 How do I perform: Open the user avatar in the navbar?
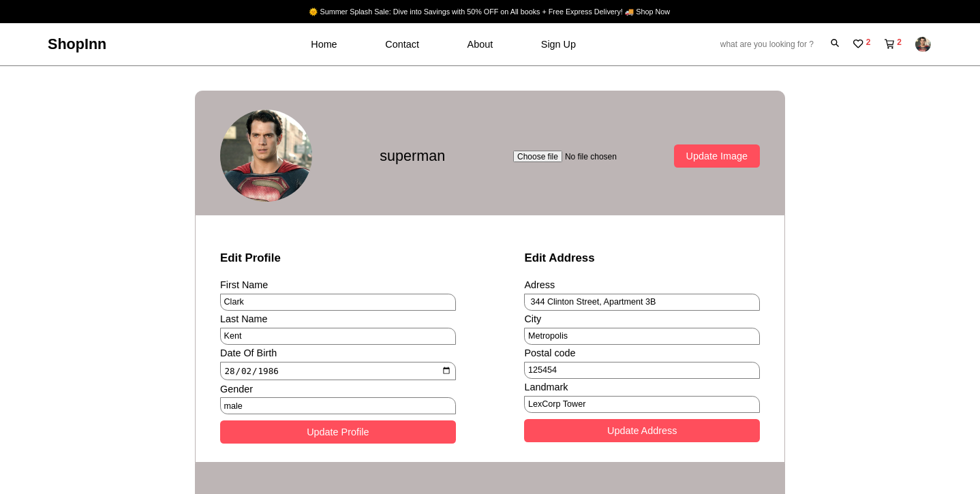coord(923,44)
